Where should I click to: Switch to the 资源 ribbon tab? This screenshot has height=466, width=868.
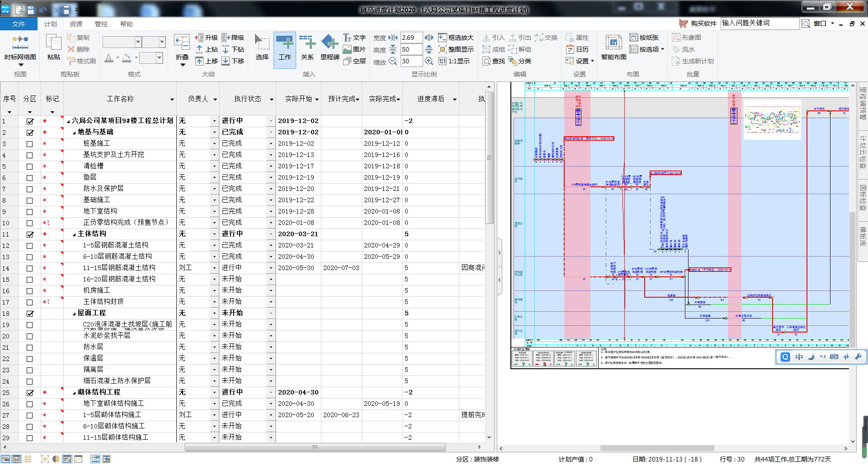point(75,24)
